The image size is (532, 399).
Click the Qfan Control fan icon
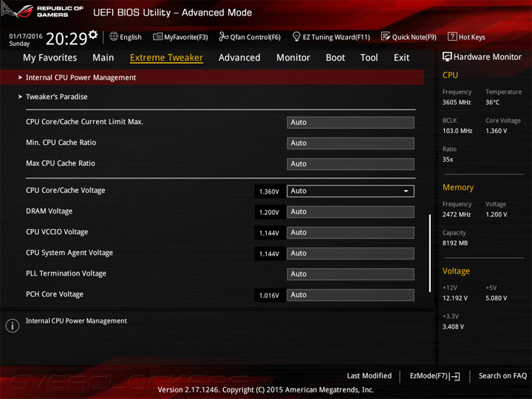point(223,36)
